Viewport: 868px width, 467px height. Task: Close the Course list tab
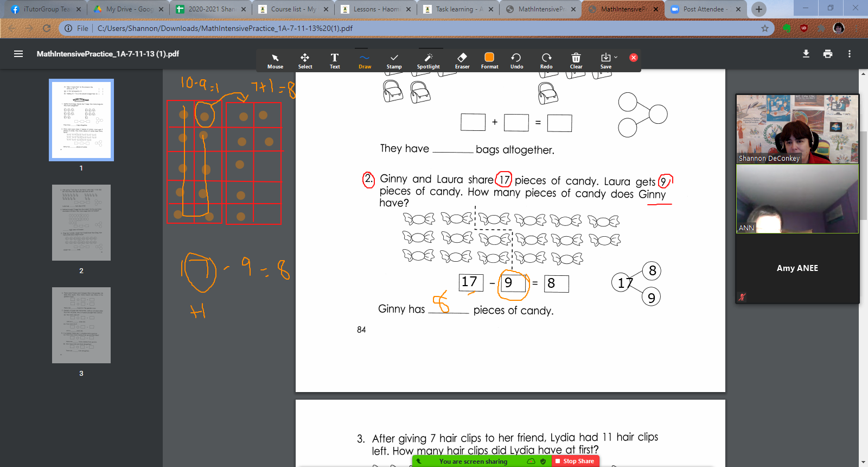pyautogui.click(x=326, y=9)
